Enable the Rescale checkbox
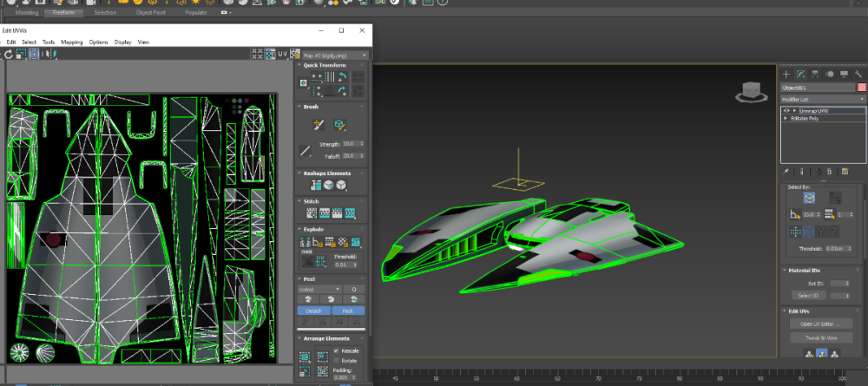The height and width of the screenshot is (386, 868). (337, 350)
